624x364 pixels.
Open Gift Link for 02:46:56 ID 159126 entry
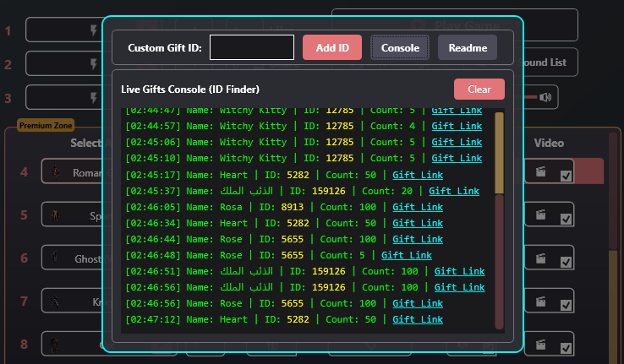(x=460, y=287)
